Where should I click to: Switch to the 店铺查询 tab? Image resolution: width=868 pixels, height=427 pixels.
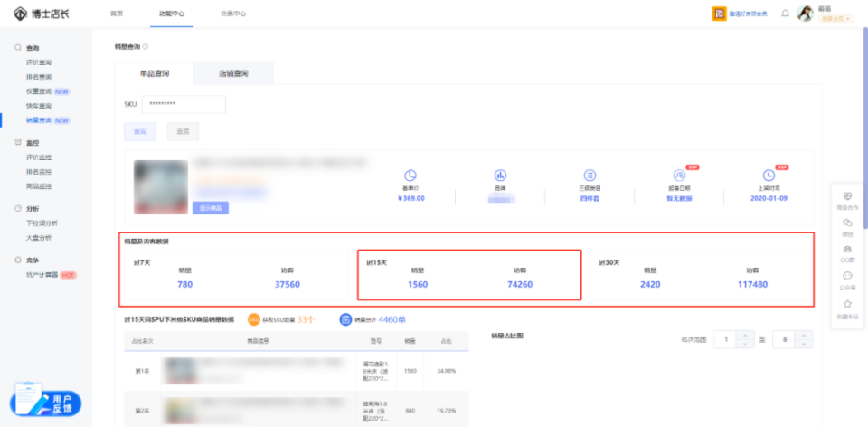click(233, 73)
